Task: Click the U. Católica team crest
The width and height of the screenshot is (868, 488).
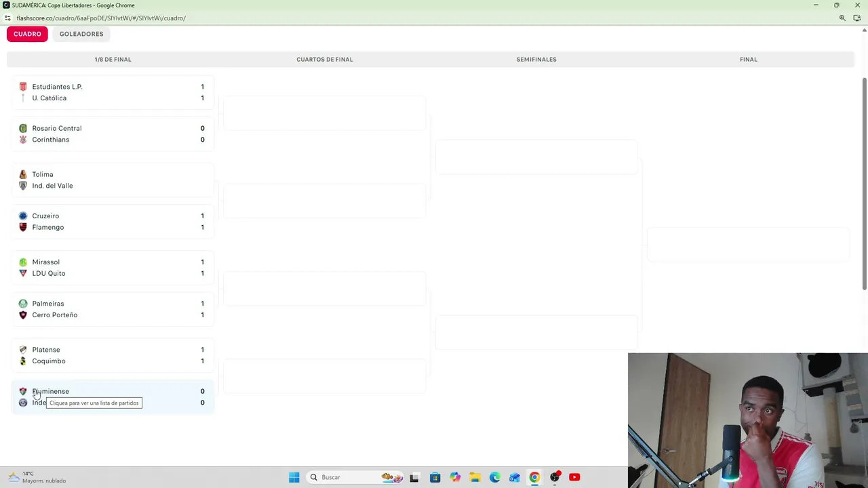Action: (23, 98)
